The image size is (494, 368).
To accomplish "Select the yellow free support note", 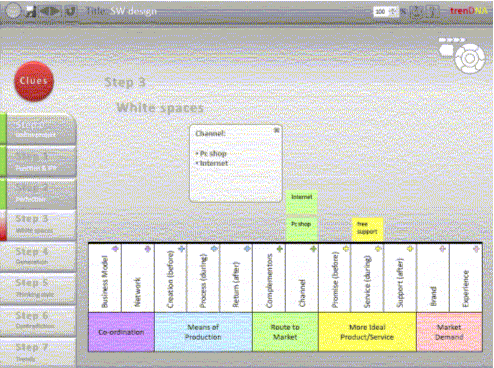I will click(x=367, y=229).
